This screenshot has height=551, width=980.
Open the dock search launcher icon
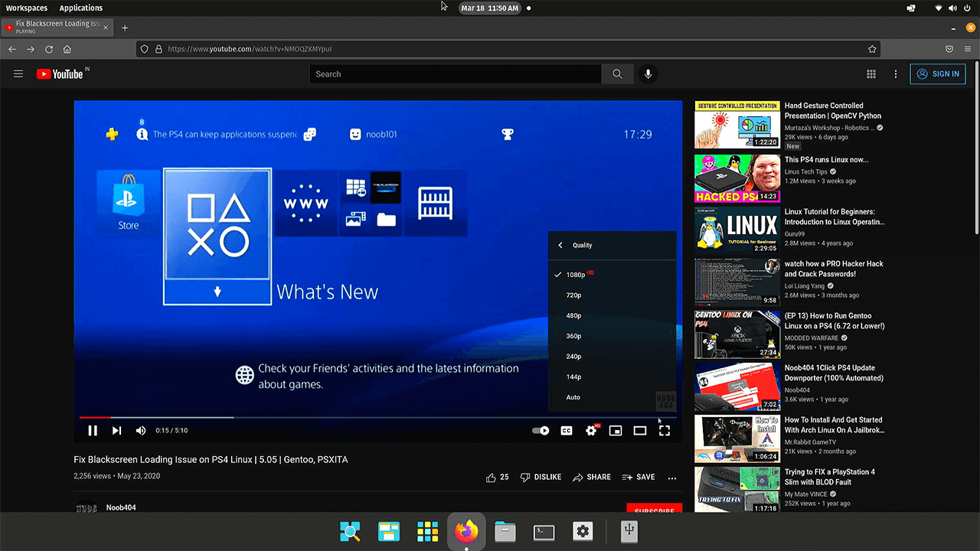point(350,531)
